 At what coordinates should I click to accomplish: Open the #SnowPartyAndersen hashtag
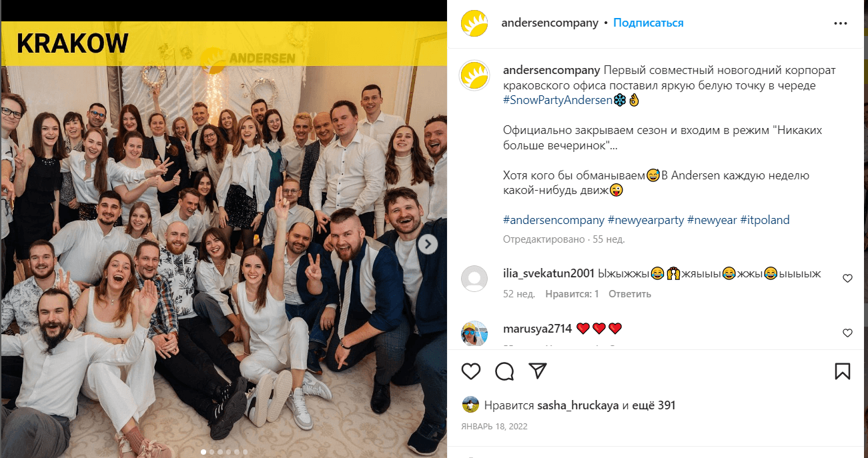(x=558, y=100)
